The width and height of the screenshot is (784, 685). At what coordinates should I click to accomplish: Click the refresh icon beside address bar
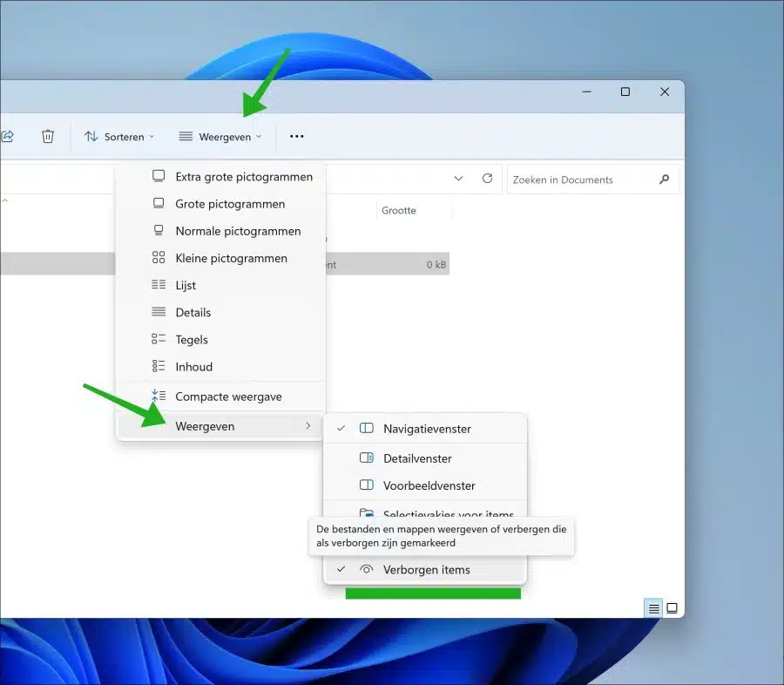click(x=487, y=179)
